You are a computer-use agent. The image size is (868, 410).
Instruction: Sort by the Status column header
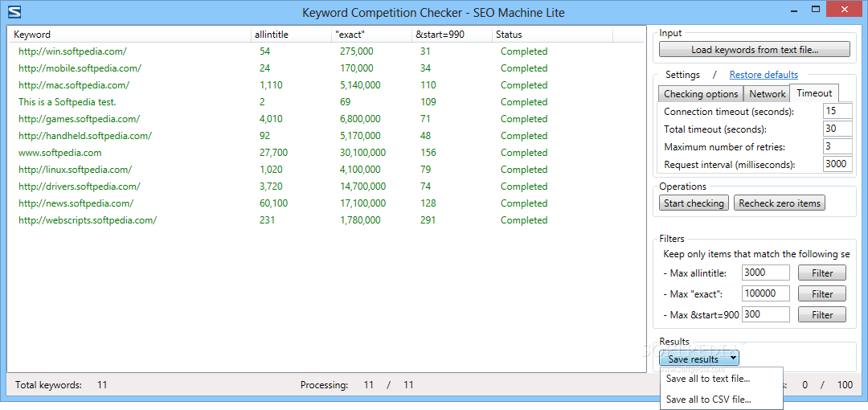point(552,35)
